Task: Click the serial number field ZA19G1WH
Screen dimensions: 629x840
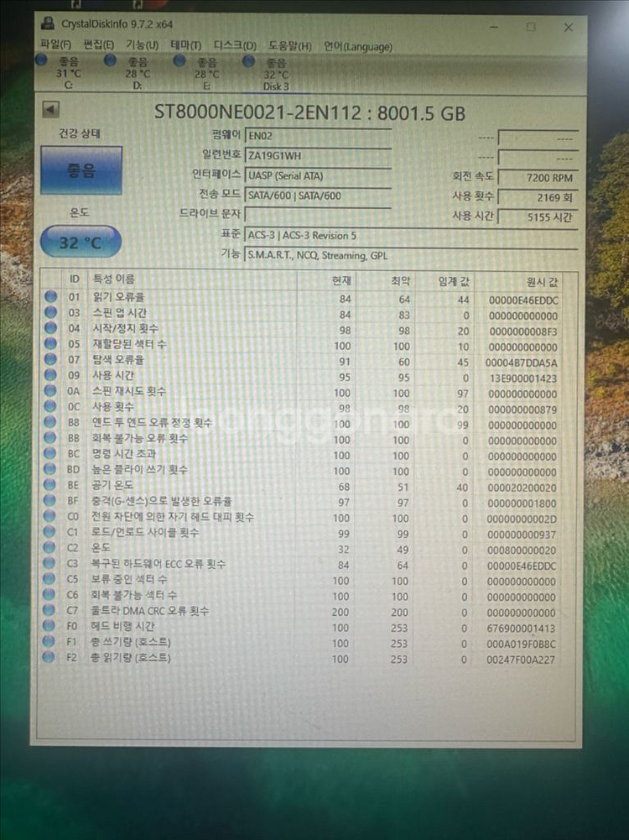Action: click(x=318, y=155)
